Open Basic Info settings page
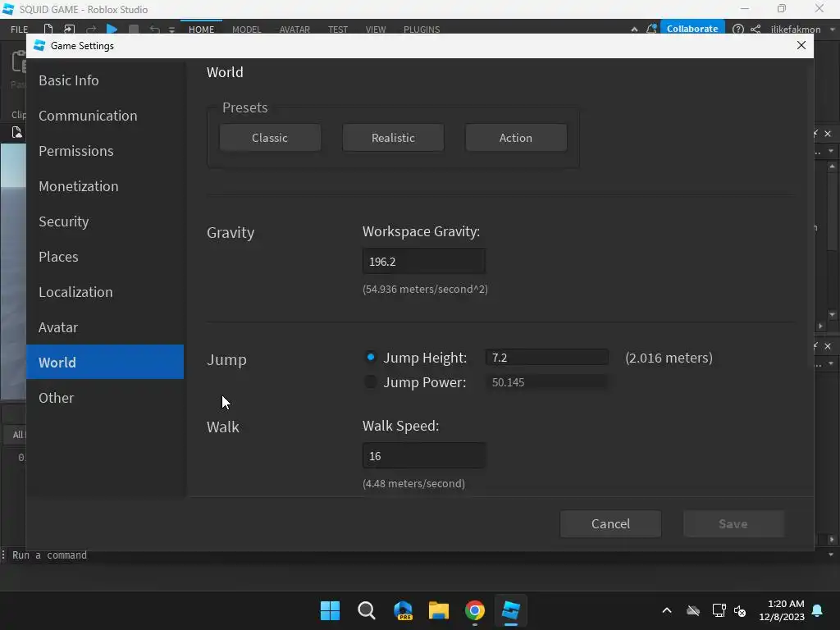The width and height of the screenshot is (840, 630). (105, 80)
